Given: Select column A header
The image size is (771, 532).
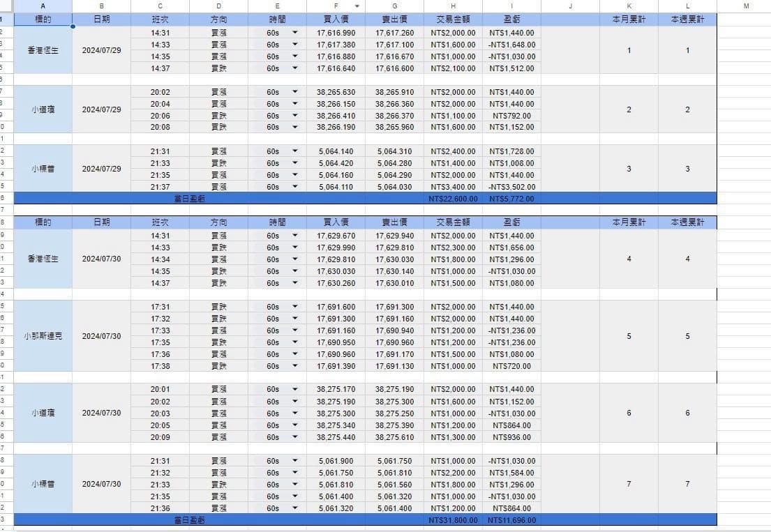Looking at the screenshot, I should pyautogui.click(x=43, y=6).
